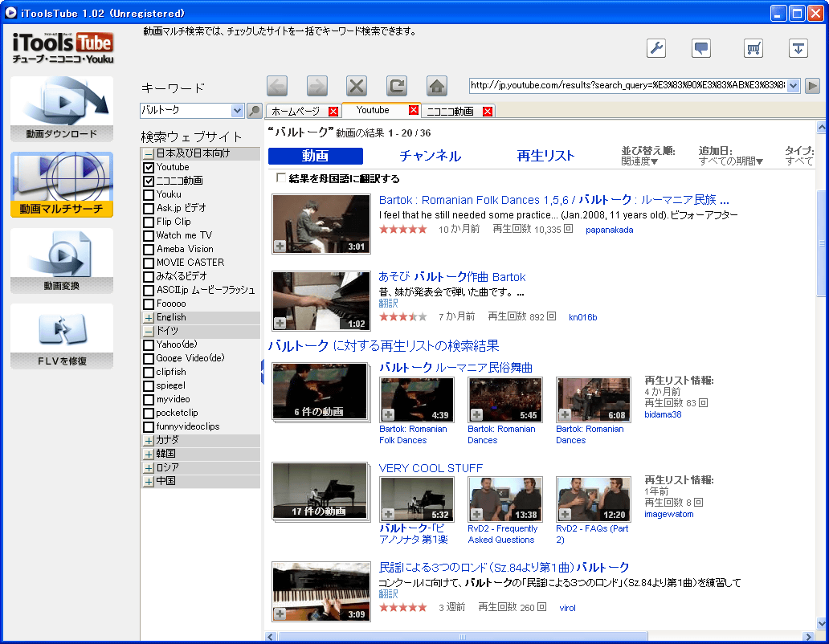Stop loading with the X toolbar button
Viewport: 829px width, 644px height.
(357, 86)
